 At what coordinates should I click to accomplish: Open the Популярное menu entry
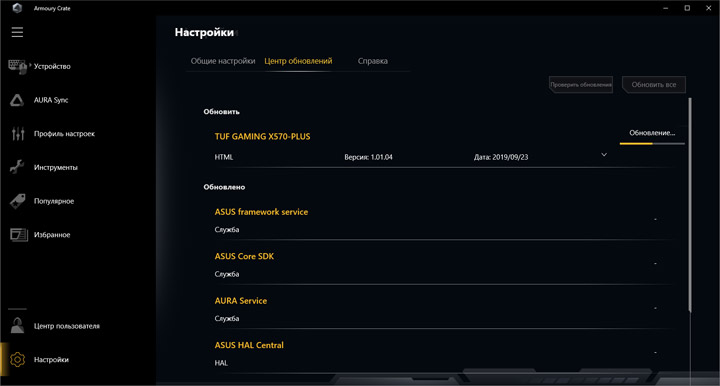[54, 201]
